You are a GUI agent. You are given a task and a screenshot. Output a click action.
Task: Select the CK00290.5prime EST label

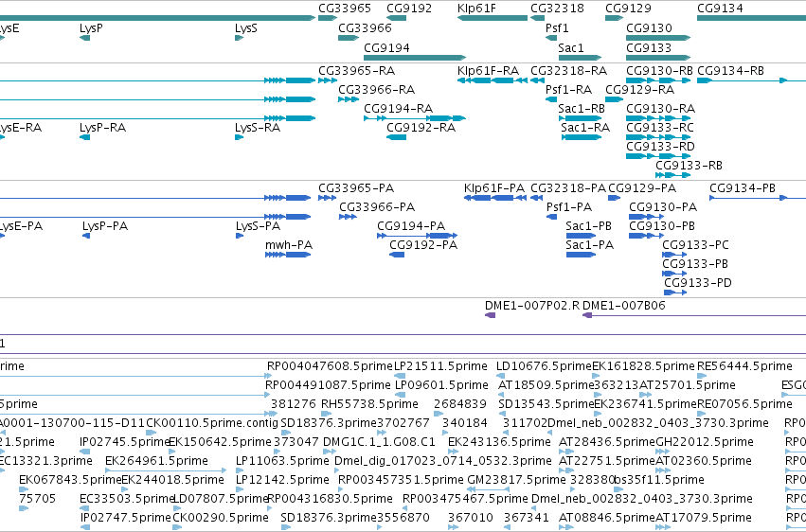pyautogui.click(x=221, y=518)
